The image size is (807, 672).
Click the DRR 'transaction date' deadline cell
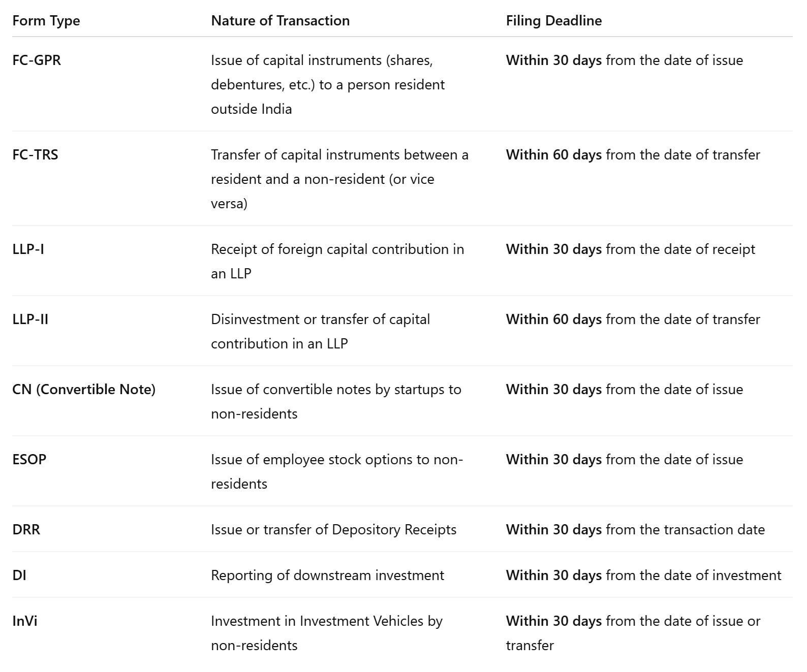pos(635,530)
